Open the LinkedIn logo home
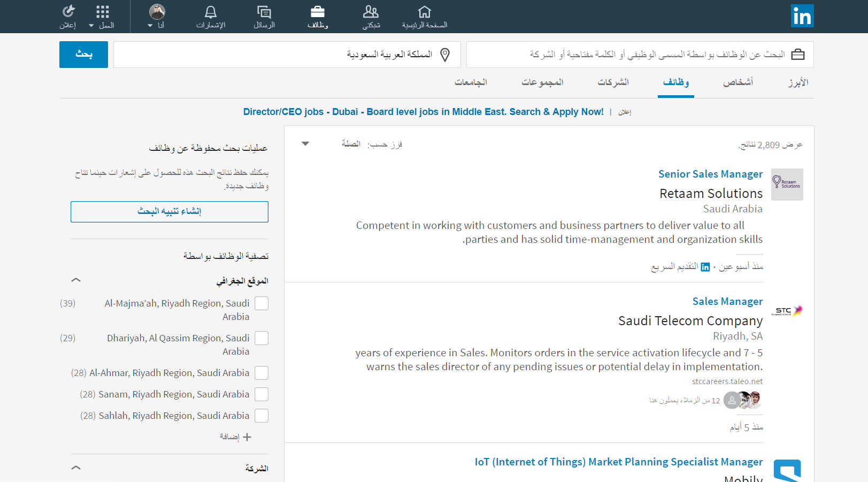The width and height of the screenshot is (868, 482). [802, 16]
